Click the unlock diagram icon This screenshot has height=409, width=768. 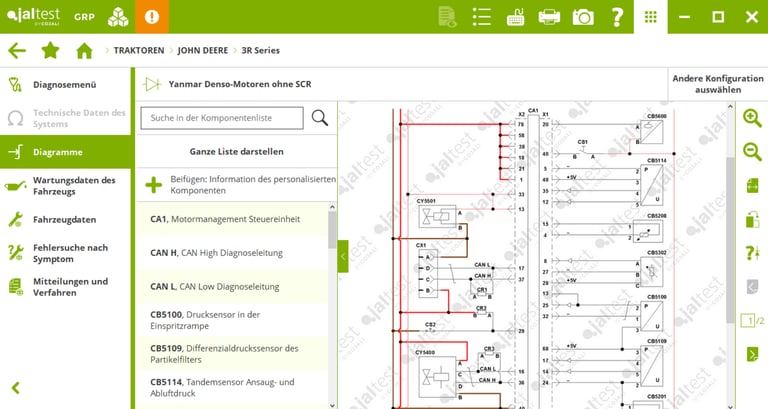(x=752, y=219)
